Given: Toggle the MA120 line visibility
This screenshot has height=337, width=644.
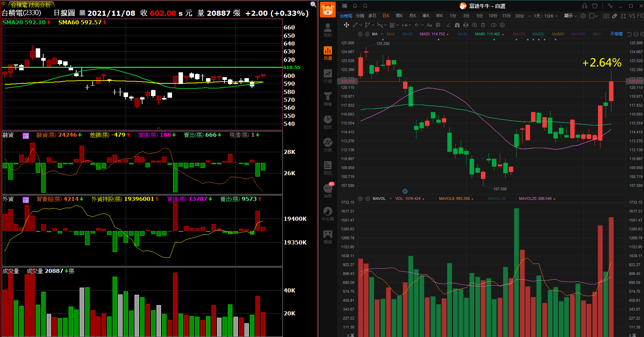Looking at the screenshot, I should pos(519,34).
